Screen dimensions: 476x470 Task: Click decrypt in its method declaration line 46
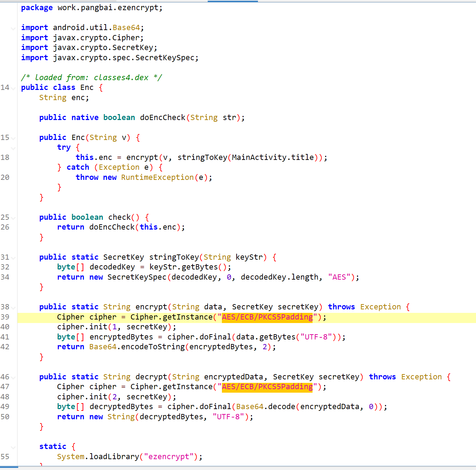tap(152, 377)
